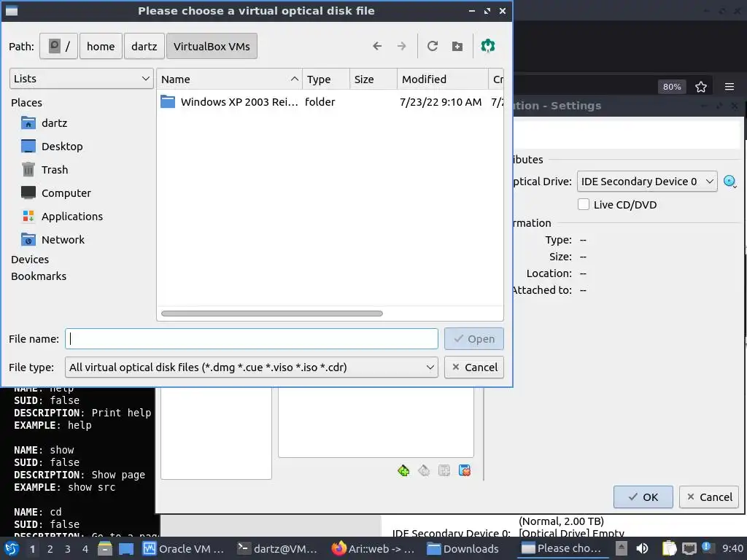The height and width of the screenshot is (560, 747).
Task: Click the show desktop icon in taskbar
Action: pos(126,548)
